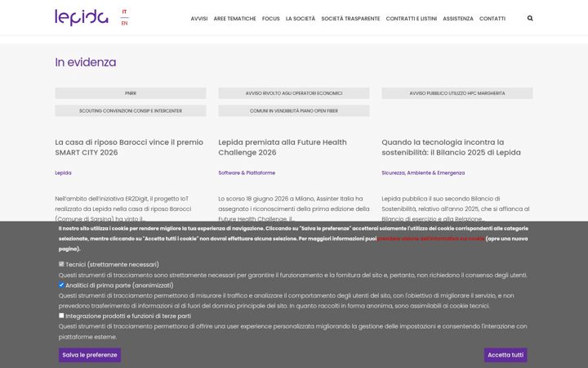
Task: Click Comuni in vendibilità piano Open Fiber
Action: [x=294, y=110]
